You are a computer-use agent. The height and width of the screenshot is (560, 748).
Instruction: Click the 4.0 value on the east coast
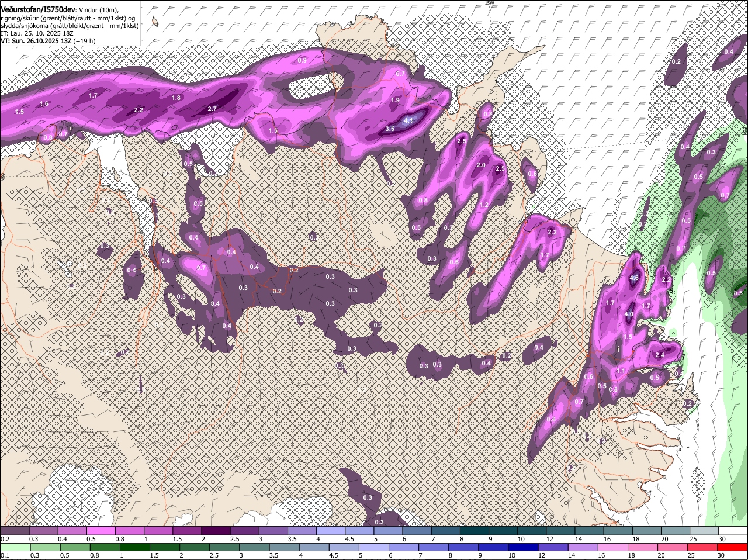629,314
